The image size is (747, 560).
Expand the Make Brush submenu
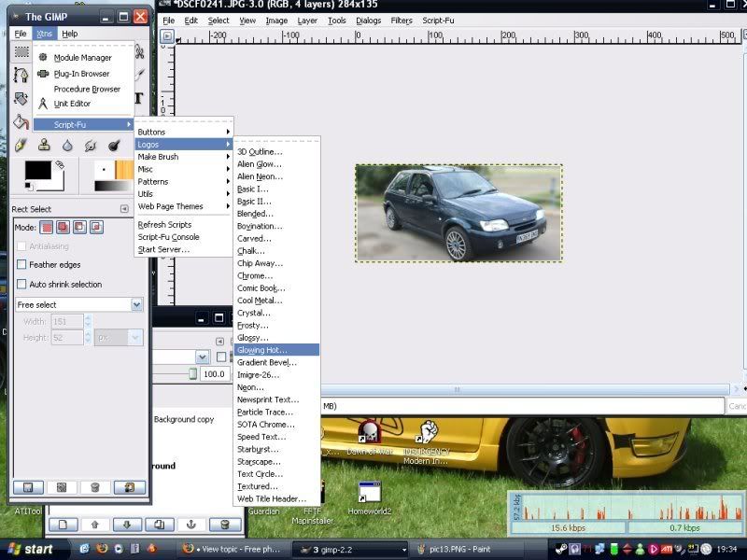click(x=183, y=157)
